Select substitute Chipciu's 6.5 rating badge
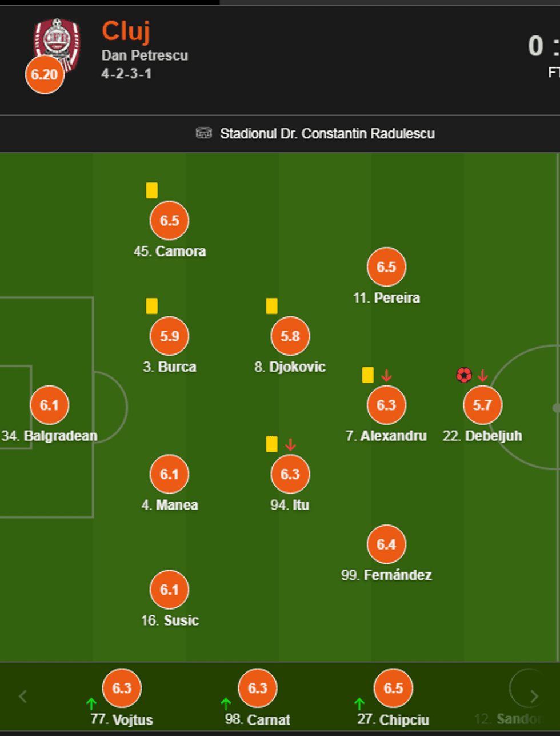This screenshot has width=560, height=736. click(x=393, y=688)
